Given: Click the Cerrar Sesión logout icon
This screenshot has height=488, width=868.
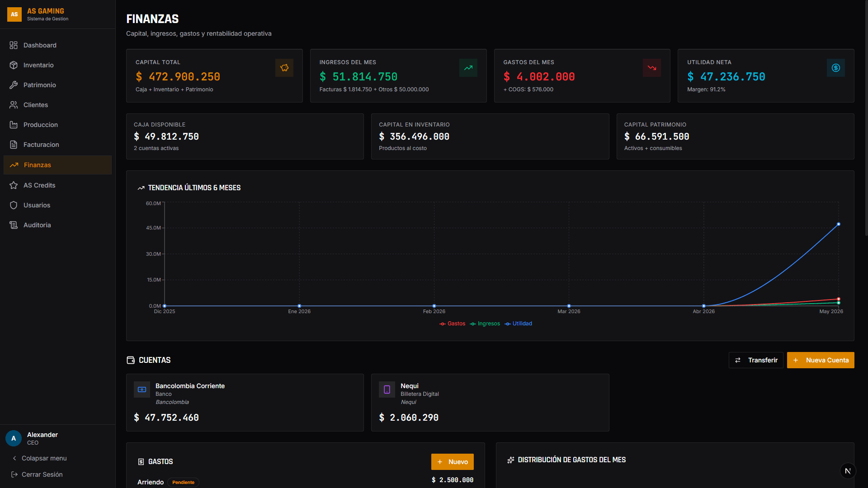Looking at the screenshot, I should 14,474.
